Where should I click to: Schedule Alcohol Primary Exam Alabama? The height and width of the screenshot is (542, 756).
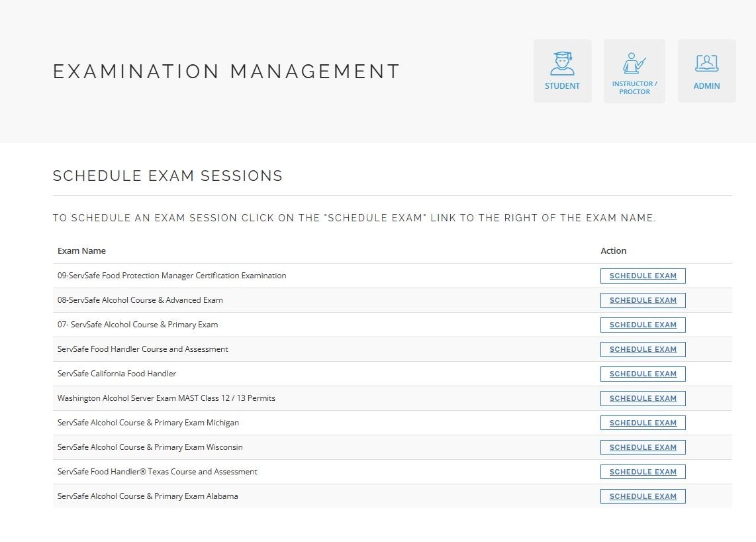(643, 496)
